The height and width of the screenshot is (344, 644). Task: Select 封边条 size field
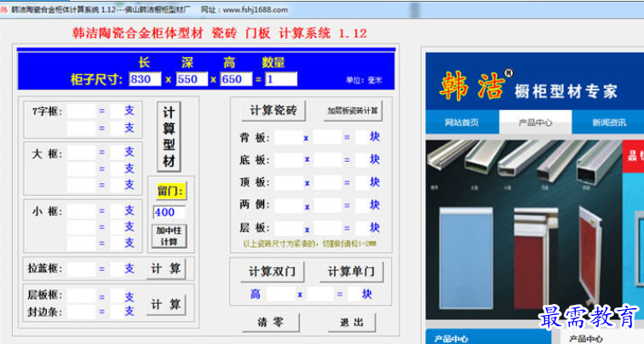click(81, 312)
